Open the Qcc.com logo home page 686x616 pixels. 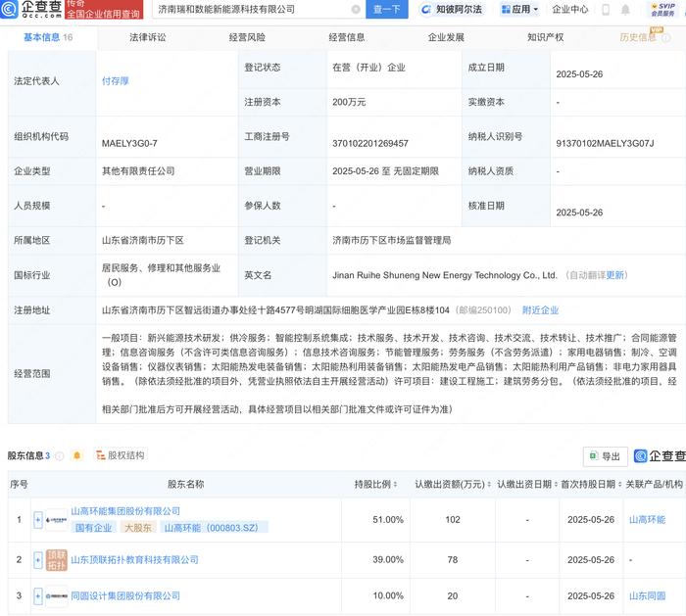31,9
